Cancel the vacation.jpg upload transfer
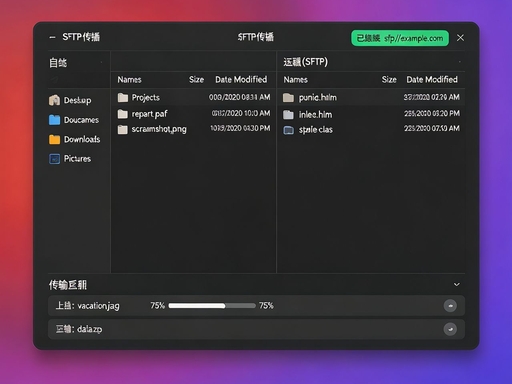Screen dimensions: 512x384 pos(450,306)
